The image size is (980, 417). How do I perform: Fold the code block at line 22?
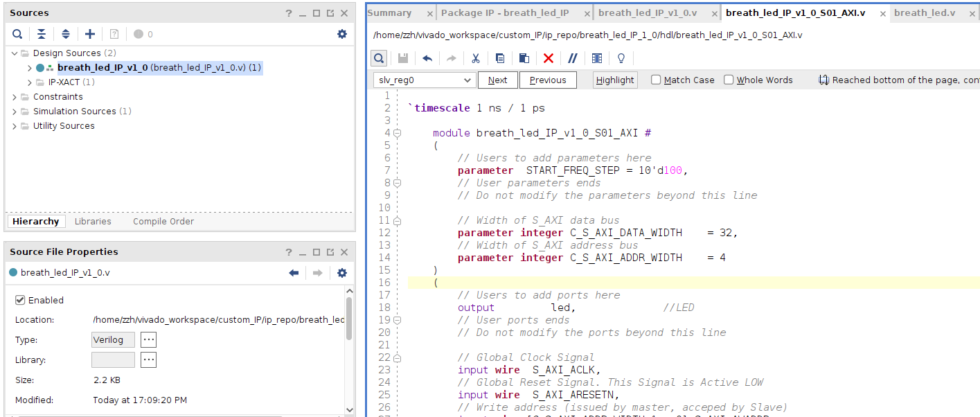pyautogui.click(x=398, y=357)
